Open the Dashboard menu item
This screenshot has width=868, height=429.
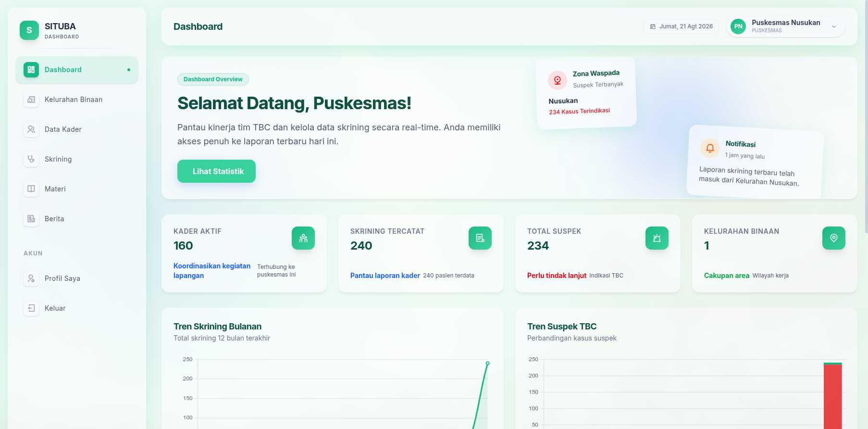click(x=77, y=70)
